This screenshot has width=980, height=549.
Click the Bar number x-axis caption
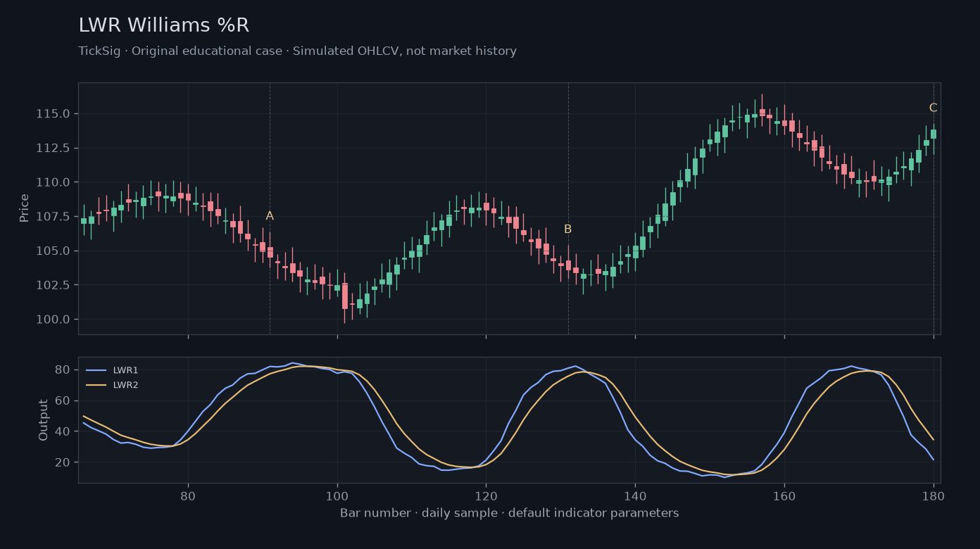point(510,513)
